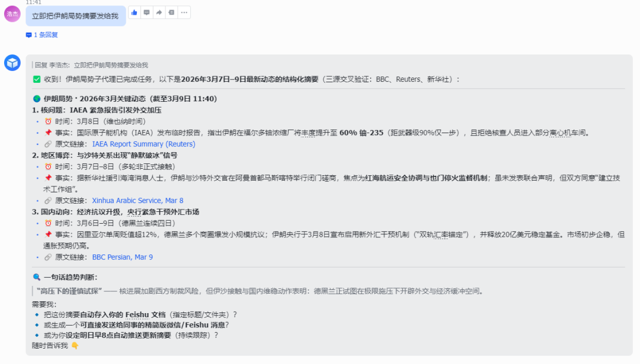Click the reply bubble icon beside 1 条回复

tap(28, 35)
